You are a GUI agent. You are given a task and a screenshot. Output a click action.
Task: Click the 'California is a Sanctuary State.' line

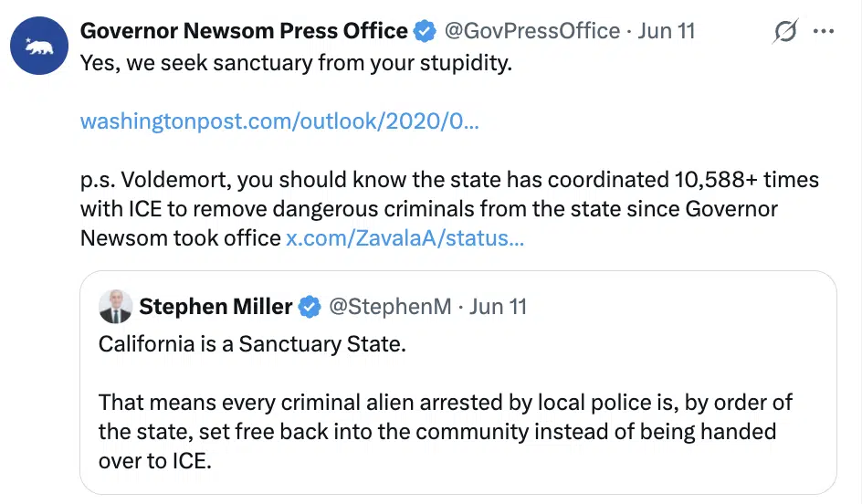coord(252,344)
